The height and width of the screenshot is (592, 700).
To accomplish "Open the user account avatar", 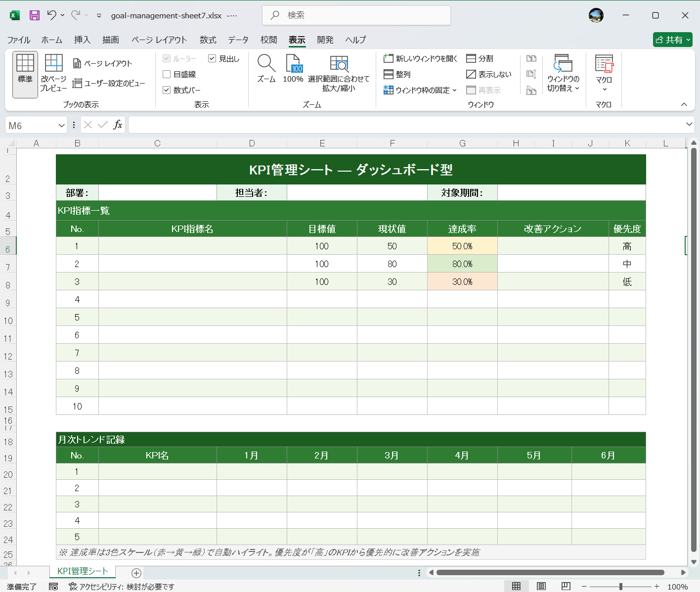I will pyautogui.click(x=596, y=15).
